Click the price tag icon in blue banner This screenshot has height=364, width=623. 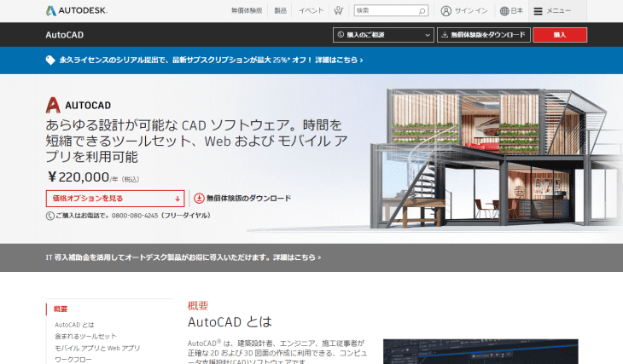coord(50,61)
